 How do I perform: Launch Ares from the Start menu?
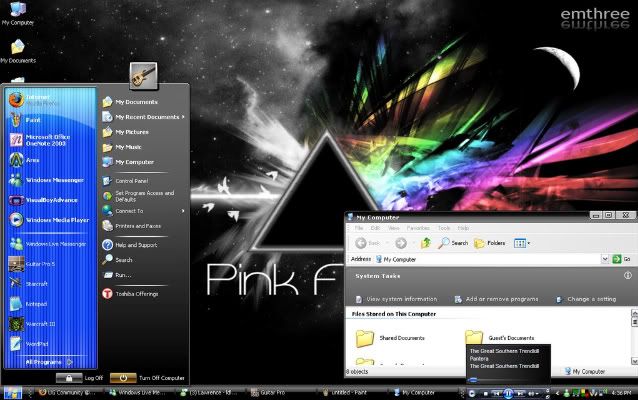tap(51, 160)
